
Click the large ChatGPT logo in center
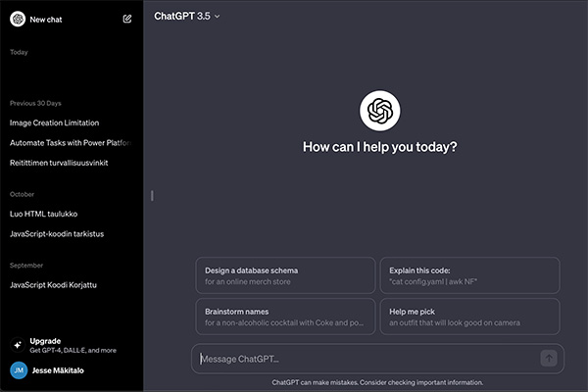click(x=379, y=110)
